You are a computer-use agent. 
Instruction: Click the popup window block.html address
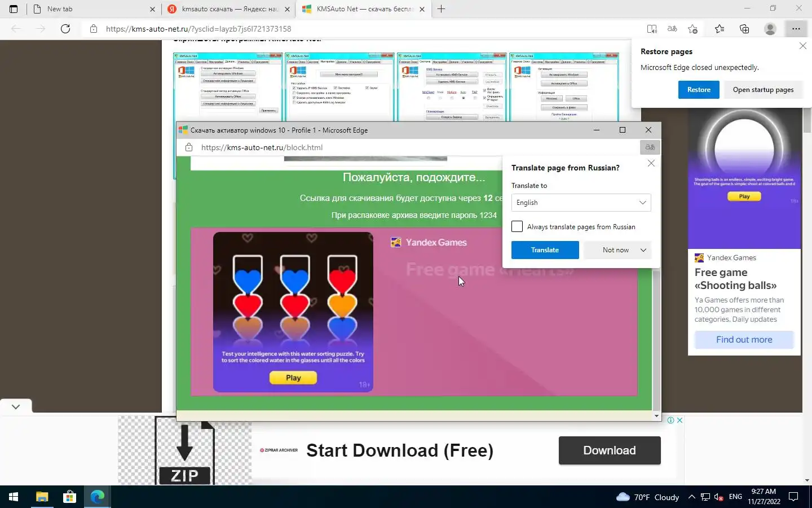(x=262, y=147)
